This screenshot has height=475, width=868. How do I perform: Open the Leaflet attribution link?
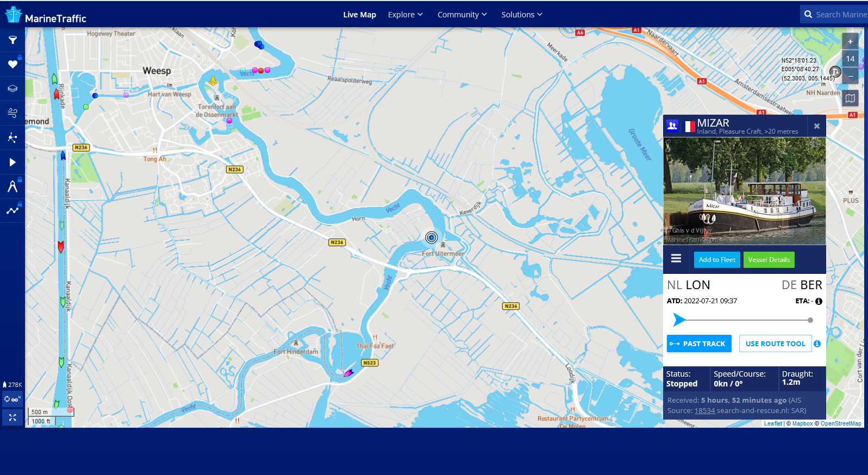[x=773, y=423]
